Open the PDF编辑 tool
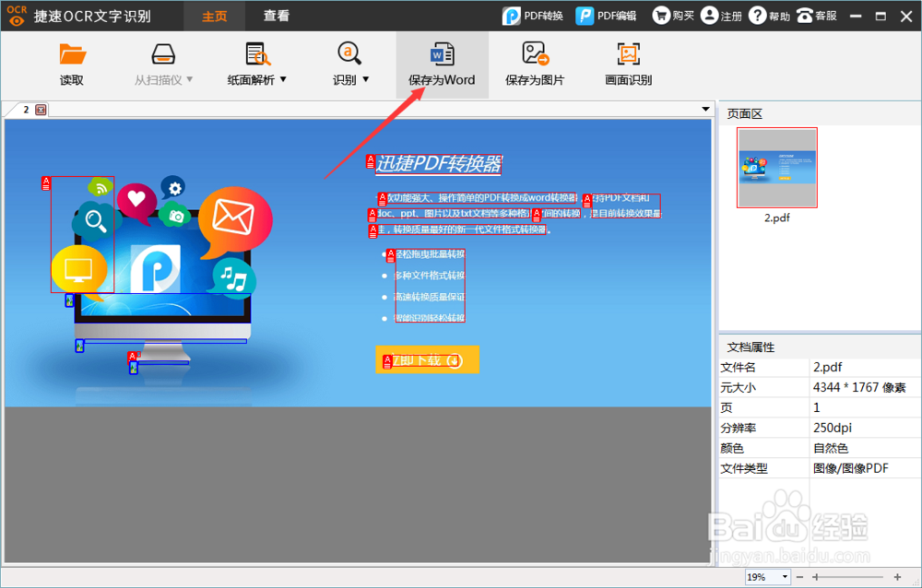Image resolution: width=922 pixels, height=588 pixels. point(607,16)
